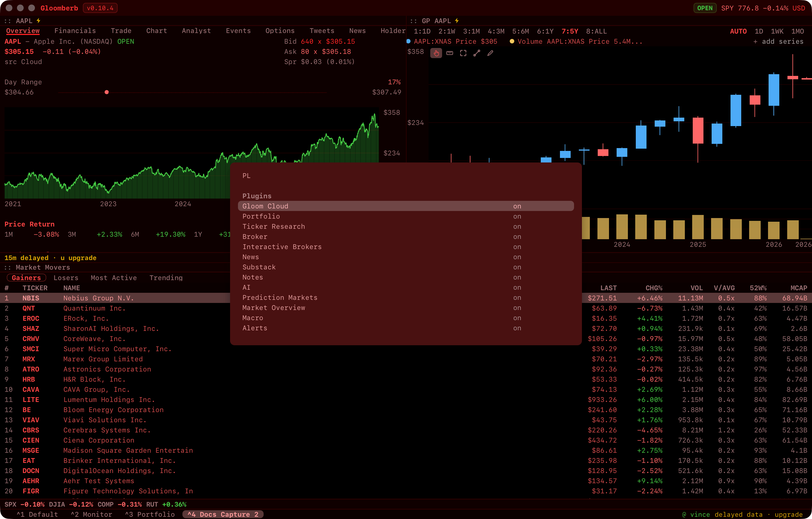Open the ^1 Default workspace
The height and width of the screenshot is (519, 812).
pos(37,514)
